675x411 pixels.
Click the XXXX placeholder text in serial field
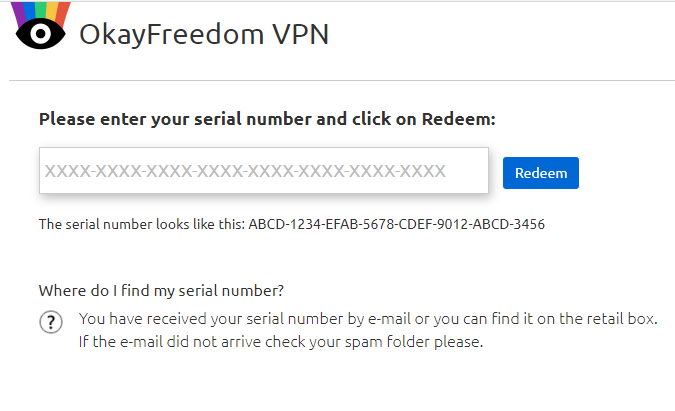pyautogui.click(x=245, y=171)
